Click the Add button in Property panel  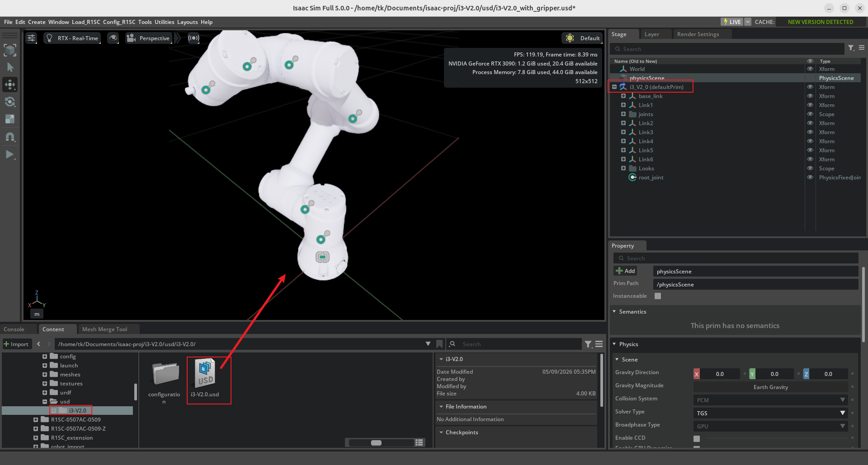point(625,271)
